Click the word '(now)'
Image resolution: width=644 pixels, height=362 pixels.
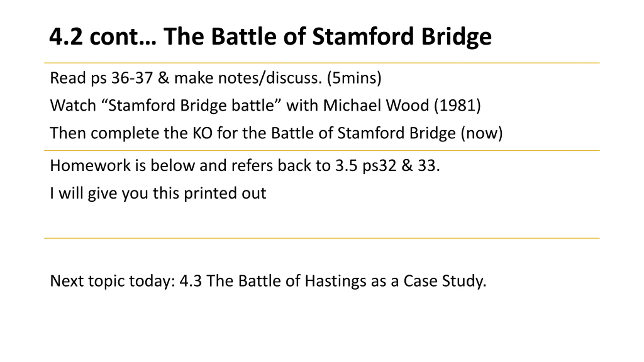482,133
